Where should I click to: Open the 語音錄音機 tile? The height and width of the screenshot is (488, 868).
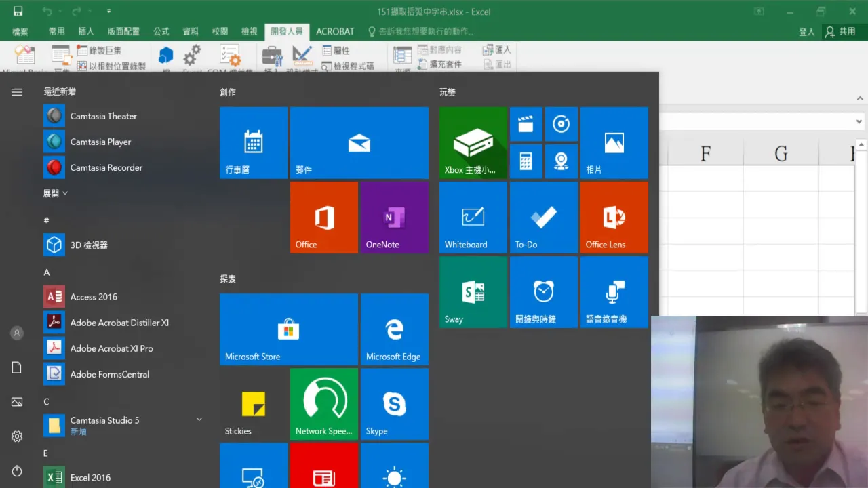click(x=614, y=292)
